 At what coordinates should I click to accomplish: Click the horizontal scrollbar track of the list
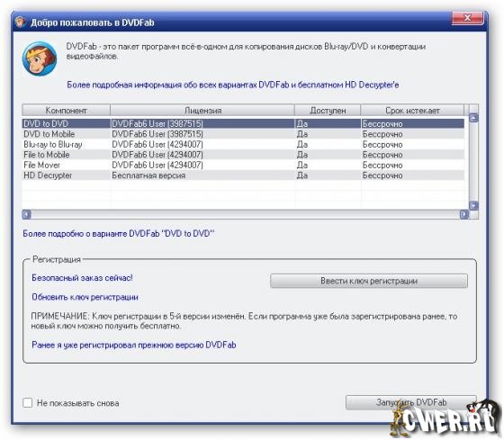point(245,214)
